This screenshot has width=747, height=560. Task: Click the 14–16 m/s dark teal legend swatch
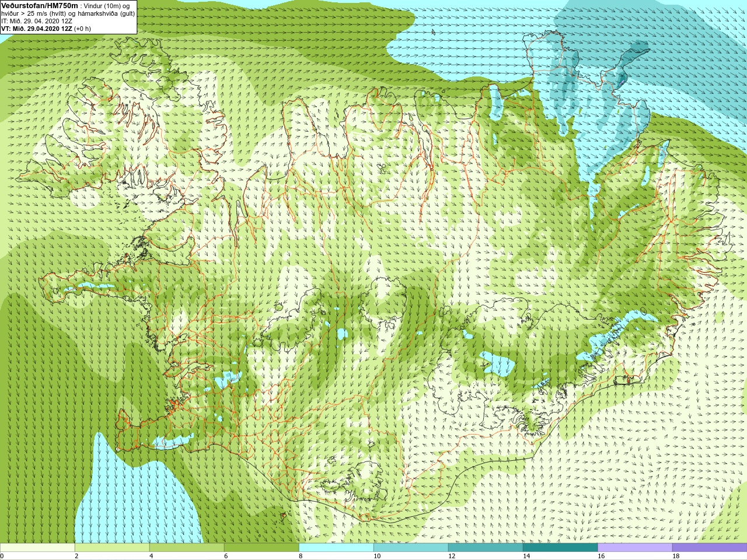[560, 548]
